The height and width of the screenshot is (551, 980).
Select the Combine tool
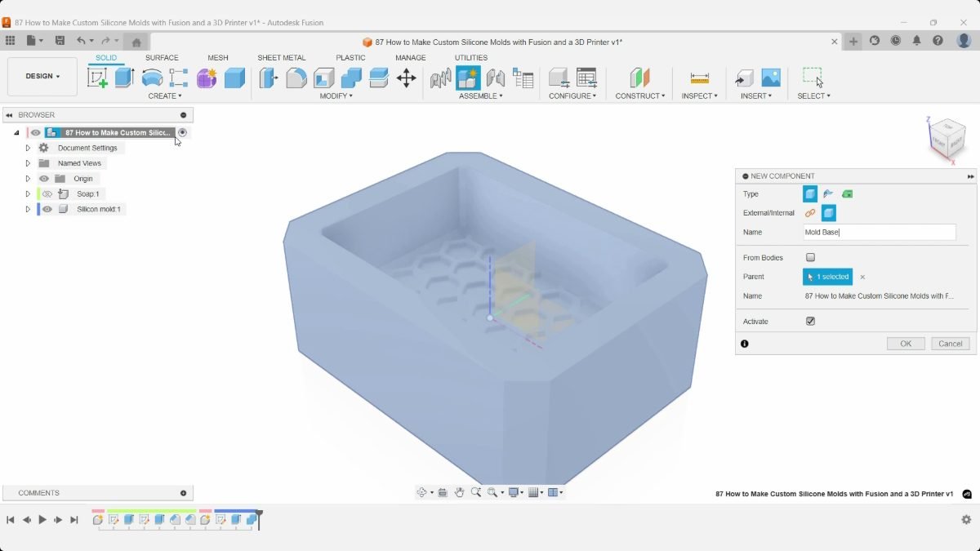click(351, 78)
